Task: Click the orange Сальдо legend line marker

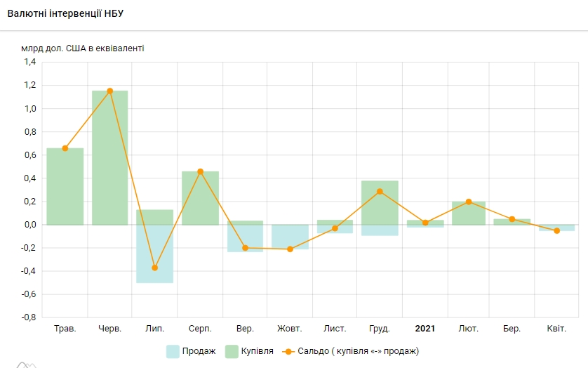Action: 287,351
